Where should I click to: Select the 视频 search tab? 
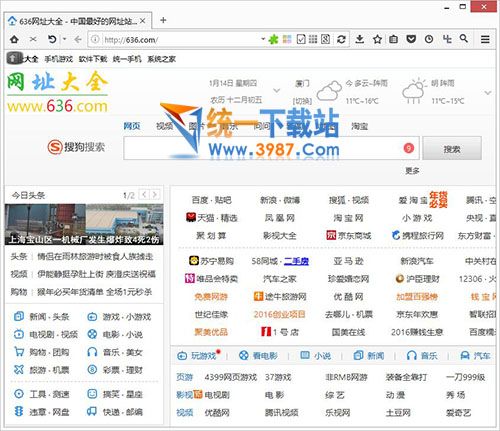tap(164, 126)
